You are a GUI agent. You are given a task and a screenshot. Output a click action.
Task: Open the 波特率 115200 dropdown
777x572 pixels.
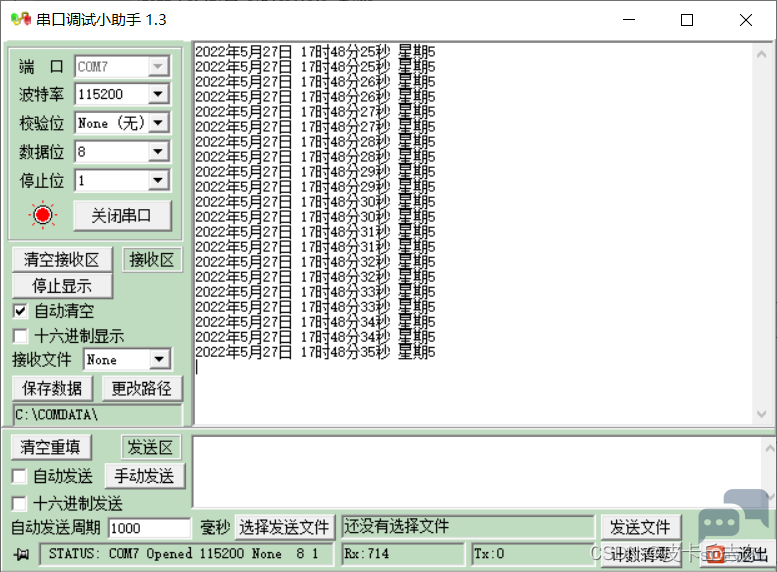click(x=158, y=94)
